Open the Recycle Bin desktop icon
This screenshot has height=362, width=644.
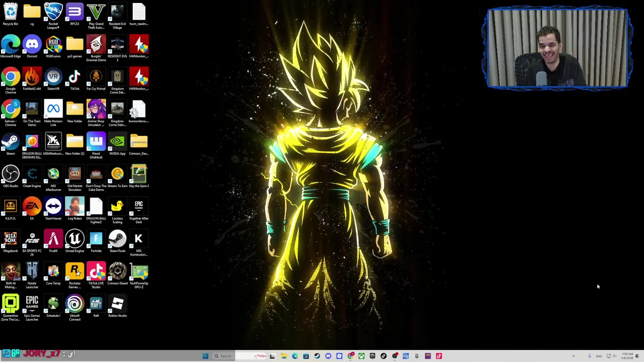pyautogui.click(x=11, y=15)
